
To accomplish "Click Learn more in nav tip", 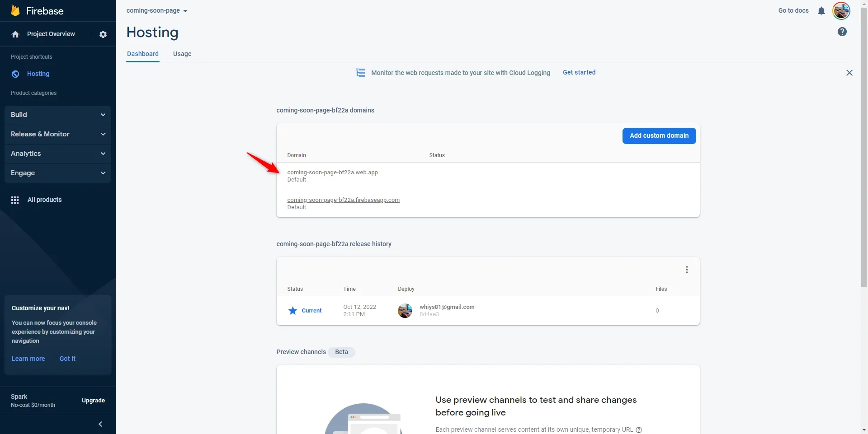I will pos(28,359).
